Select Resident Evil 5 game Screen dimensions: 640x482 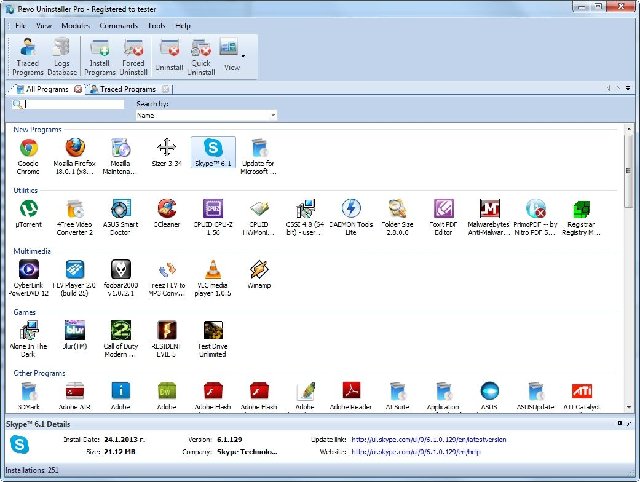pos(167,339)
